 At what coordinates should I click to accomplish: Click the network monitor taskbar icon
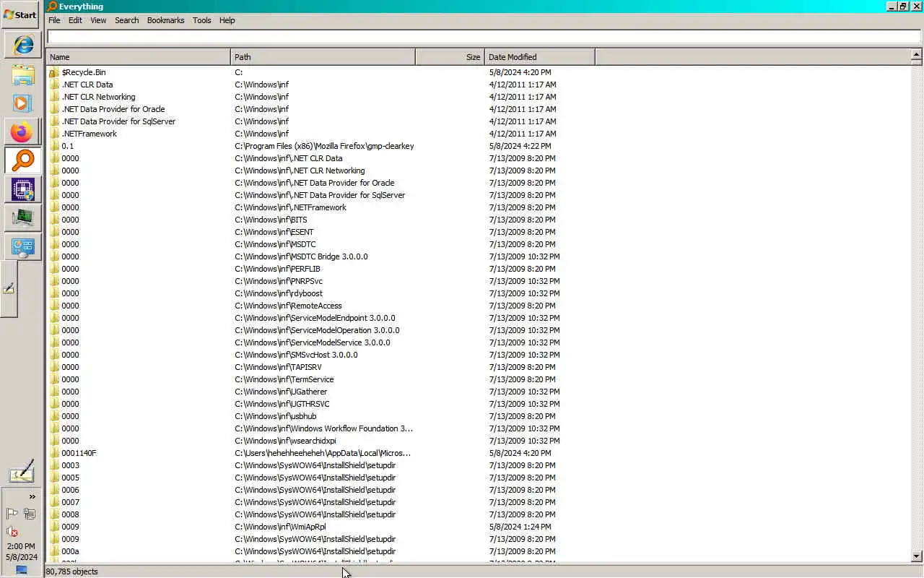(22, 218)
